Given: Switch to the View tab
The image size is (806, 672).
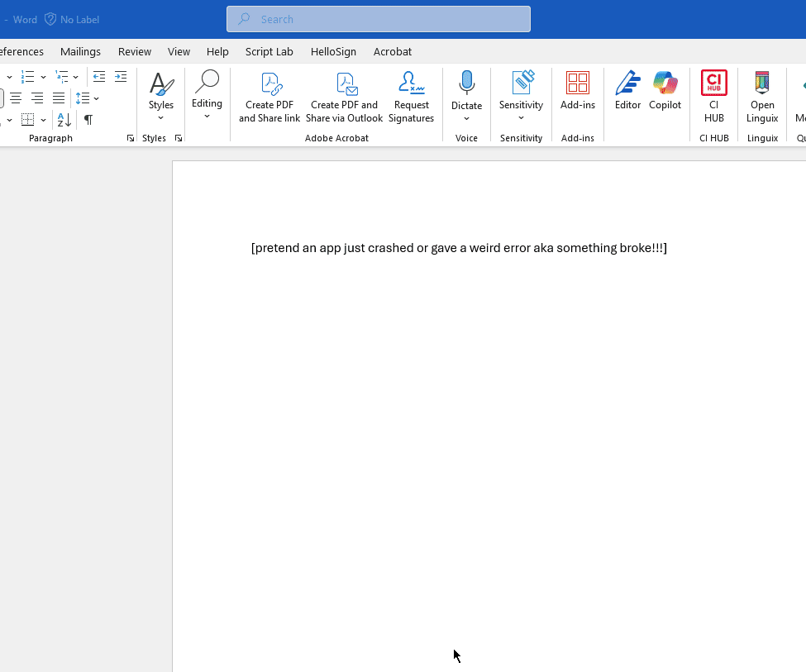Looking at the screenshot, I should point(179,52).
